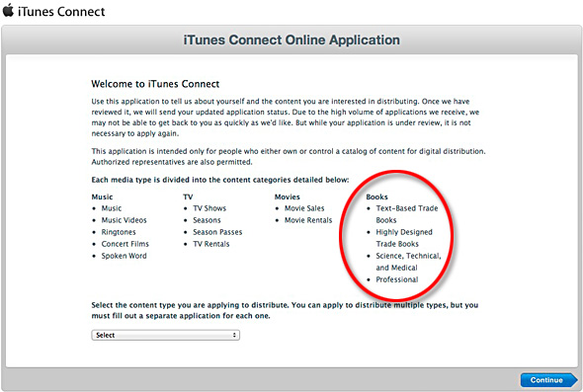The height and width of the screenshot is (392, 583).
Task: Click the 'Authorized representatives are also permitted' sentence
Action: point(172,162)
